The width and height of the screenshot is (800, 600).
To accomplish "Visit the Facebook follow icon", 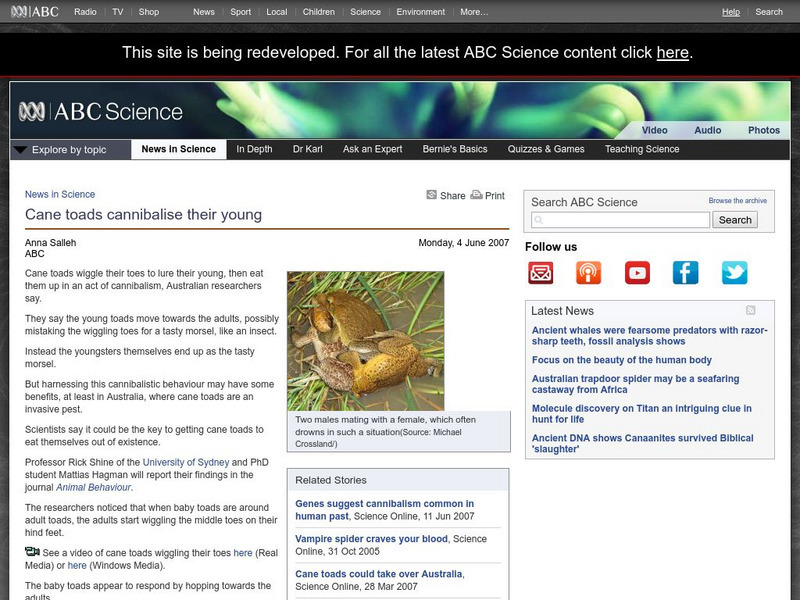I will pos(685,273).
